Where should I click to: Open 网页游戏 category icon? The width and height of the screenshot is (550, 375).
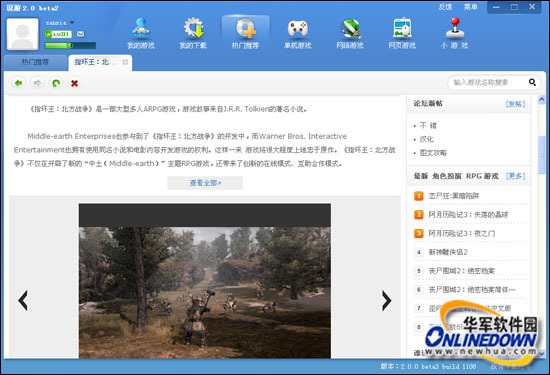point(402,28)
